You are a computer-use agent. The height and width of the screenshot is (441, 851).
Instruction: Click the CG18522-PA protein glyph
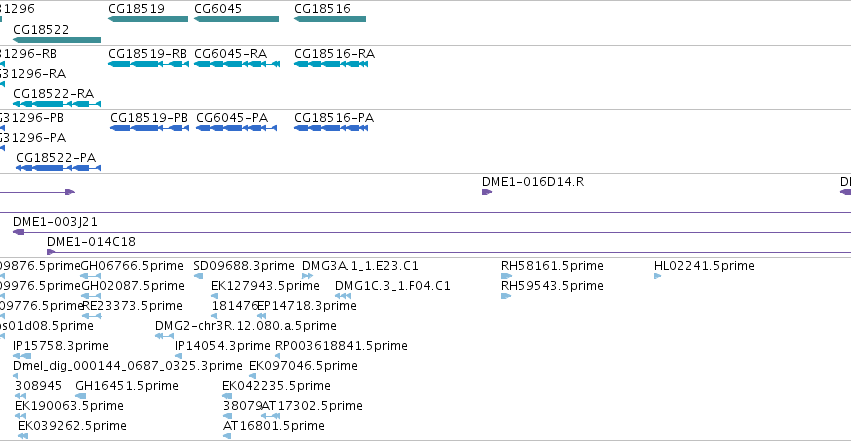pyautogui.click(x=59, y=168)
